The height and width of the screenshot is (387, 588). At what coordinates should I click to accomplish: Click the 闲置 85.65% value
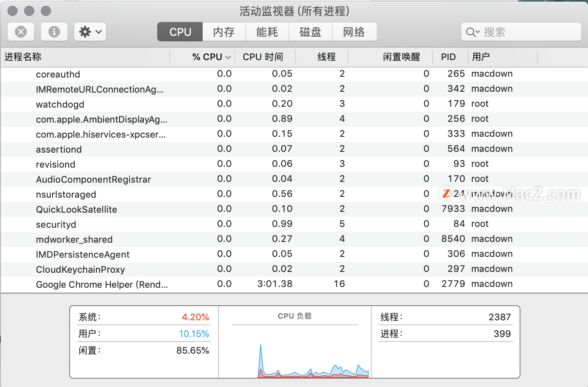coord(193,350)
